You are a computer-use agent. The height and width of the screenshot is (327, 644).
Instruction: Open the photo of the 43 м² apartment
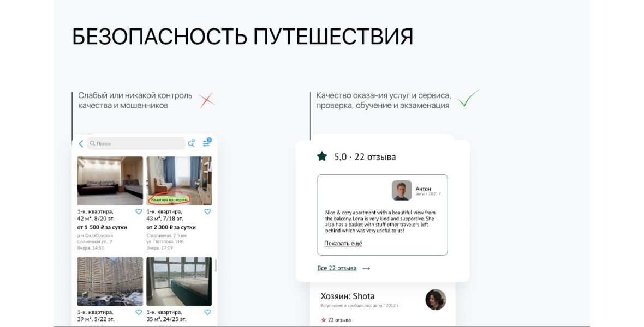point(179,180)
